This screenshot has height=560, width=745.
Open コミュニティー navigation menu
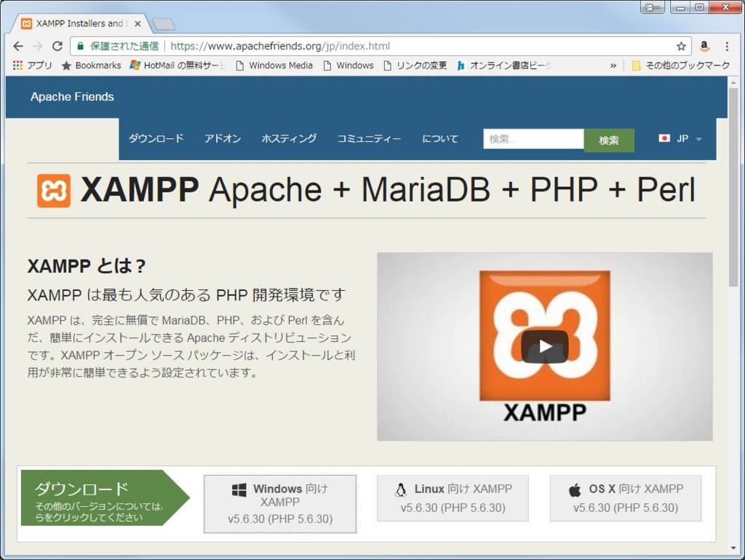coord(369,139)
